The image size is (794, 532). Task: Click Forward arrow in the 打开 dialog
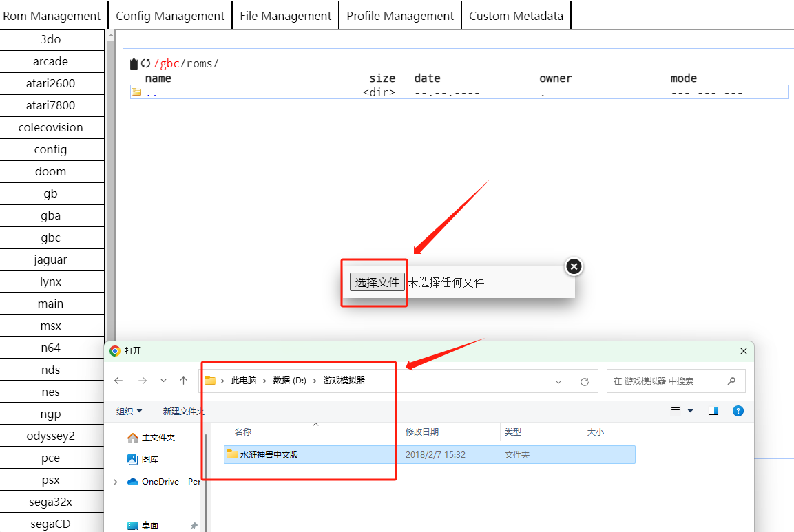coord(143,381)
